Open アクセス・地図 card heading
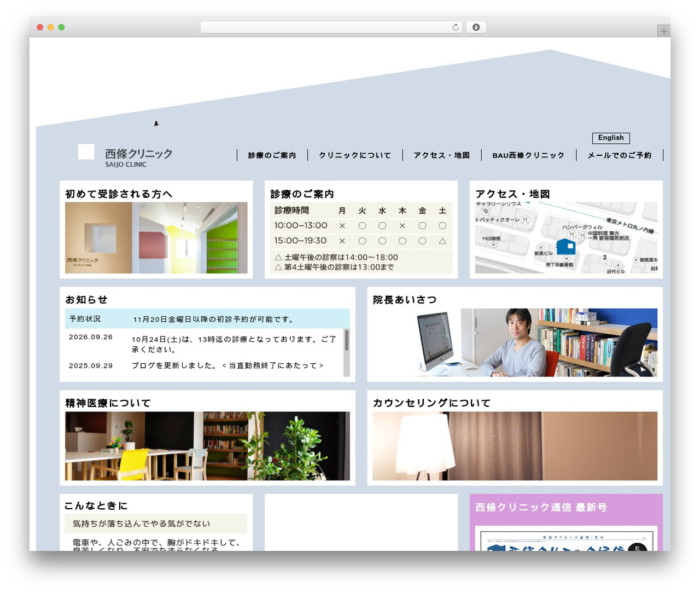Image resolution: width=700 pixels, height=593 pixels. click(512, 194)
